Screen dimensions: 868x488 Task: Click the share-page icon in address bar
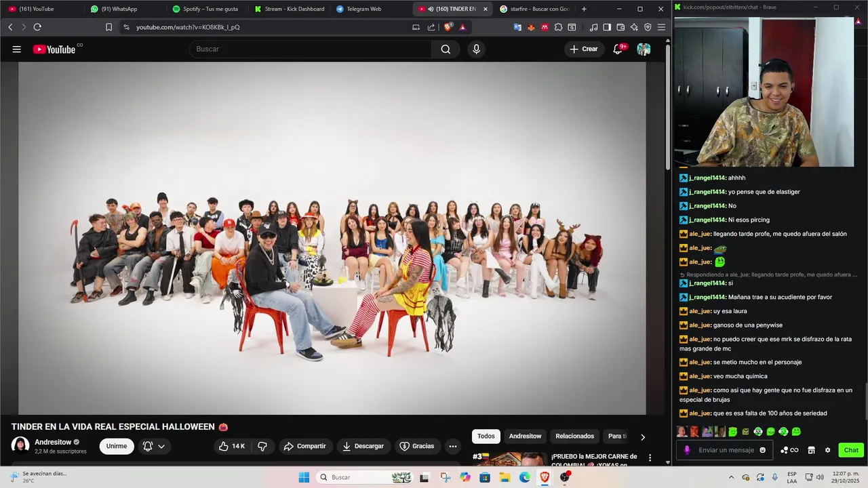click(x=431, y=27)
